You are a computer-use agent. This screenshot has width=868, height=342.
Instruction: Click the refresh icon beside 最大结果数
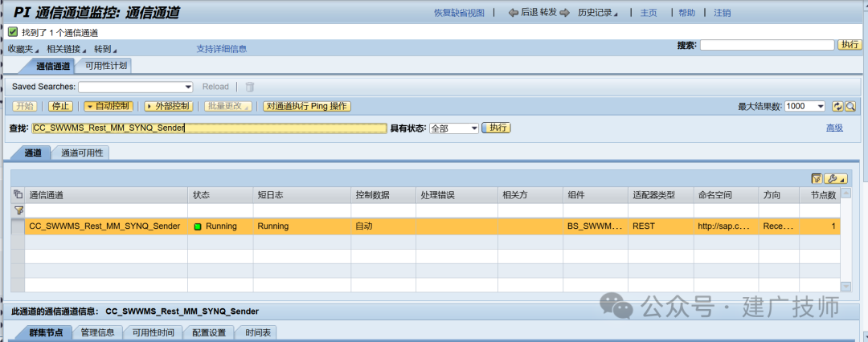coord(837,106)
